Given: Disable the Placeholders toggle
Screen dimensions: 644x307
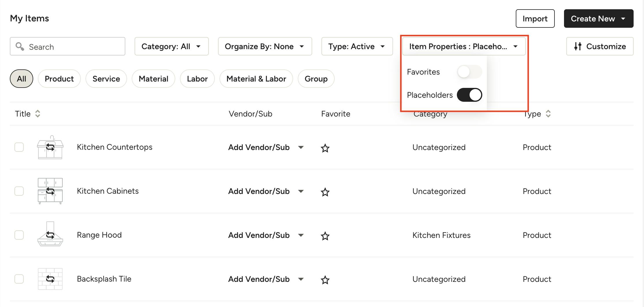Looking at the screenshot, I should point(469,95).
